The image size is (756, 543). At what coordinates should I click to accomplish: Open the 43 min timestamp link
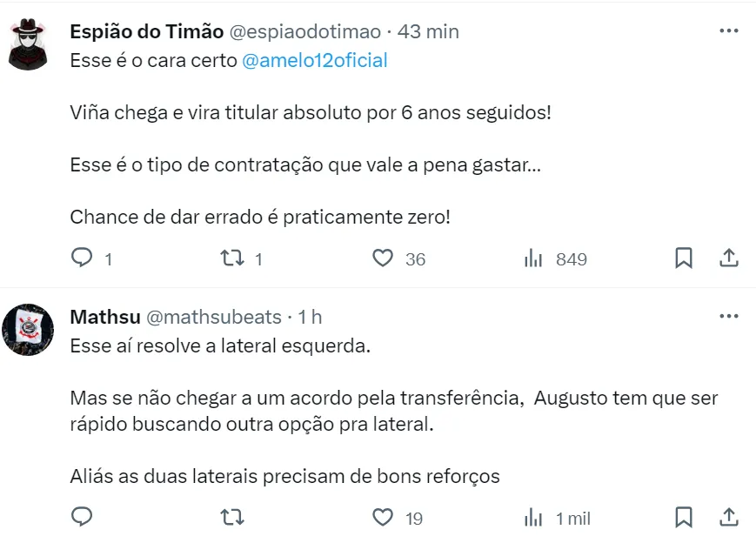click(x=428, y=32)
